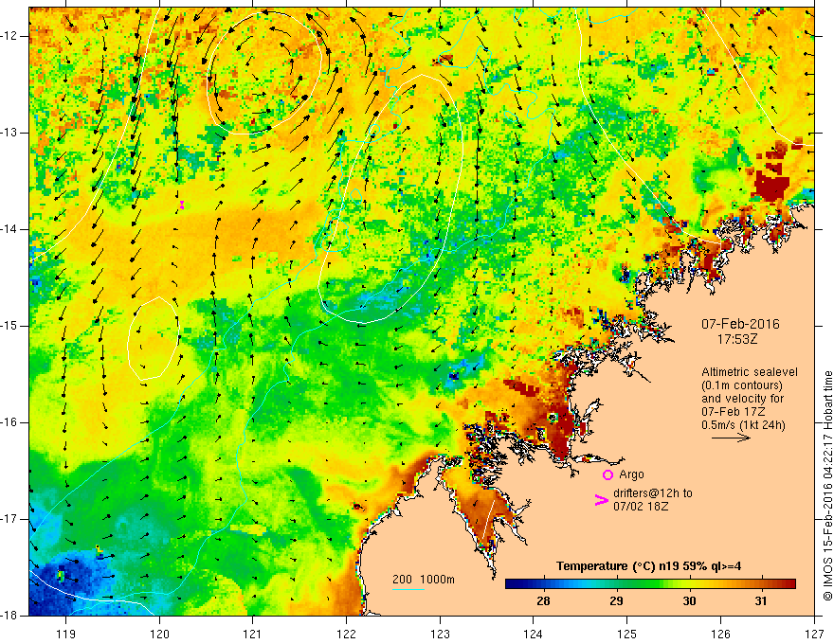Click the IMOS copyright timestamp text
Screen dimensions: 834x644
[x=827, y=486]
